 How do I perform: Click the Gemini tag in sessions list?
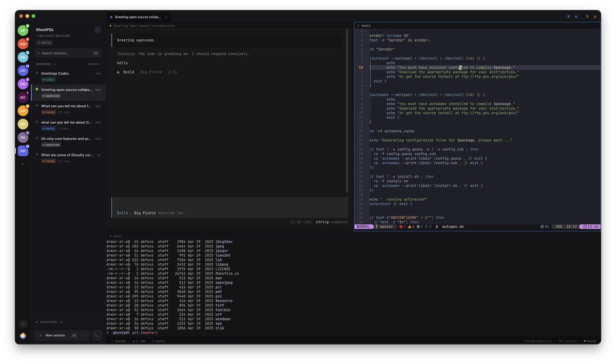click(49, 128)
